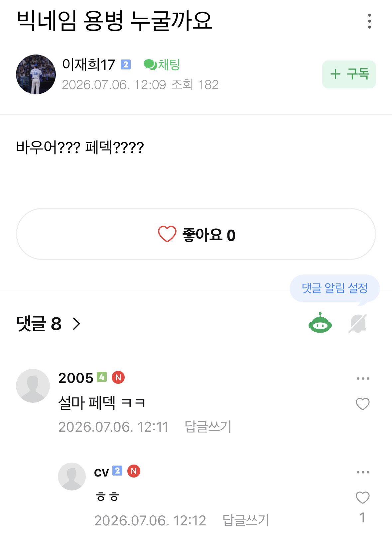Open commenter cv's profile avatar
392x542 pixels.
[x=72, y=477]
